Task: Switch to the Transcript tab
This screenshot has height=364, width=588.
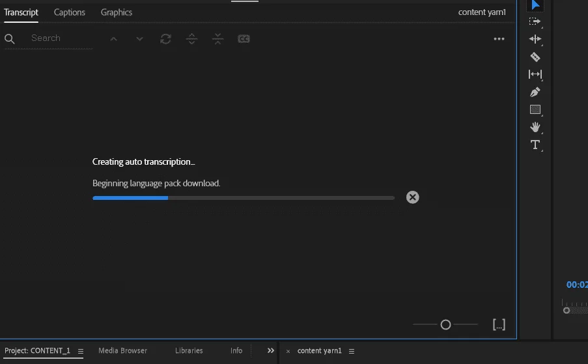Action: point(21,12)
